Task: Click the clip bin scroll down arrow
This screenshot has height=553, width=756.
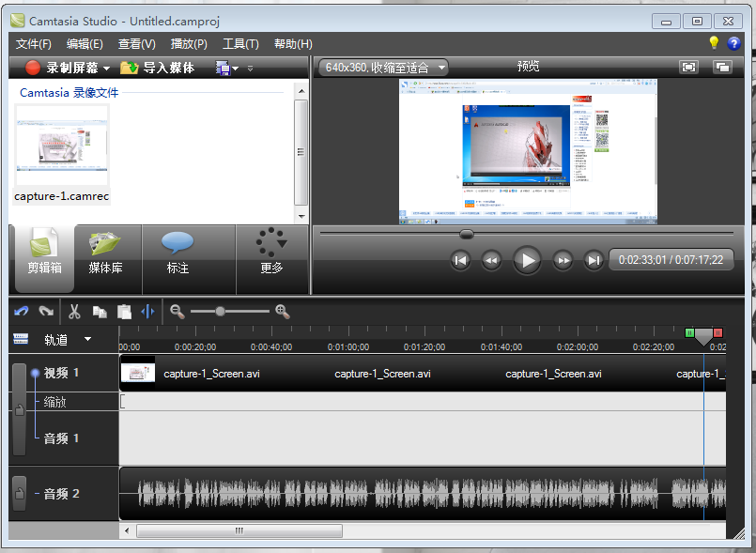Action: coord(301,217)
